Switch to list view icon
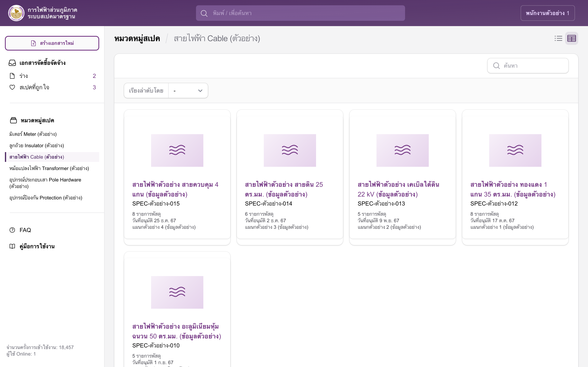The width and height of the screenshot is (588, 367). click(x=558, y=38)
